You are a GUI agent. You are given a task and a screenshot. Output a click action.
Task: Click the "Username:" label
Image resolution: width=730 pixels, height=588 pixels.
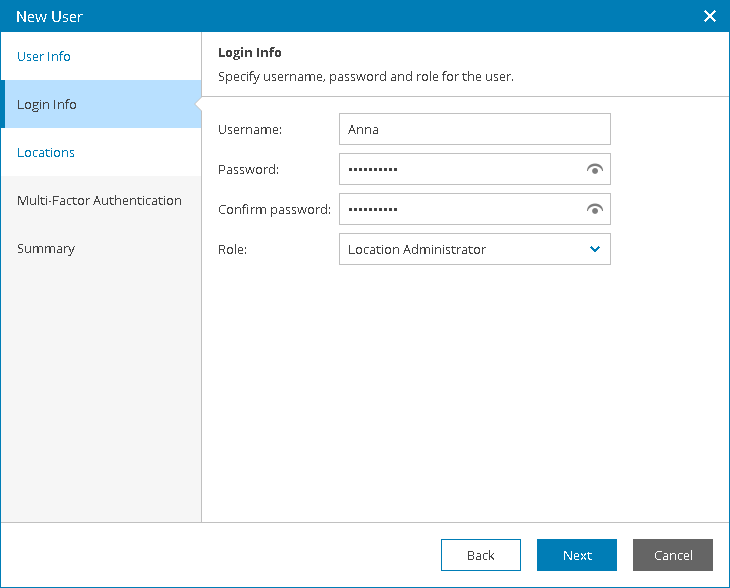pos(250,129)
